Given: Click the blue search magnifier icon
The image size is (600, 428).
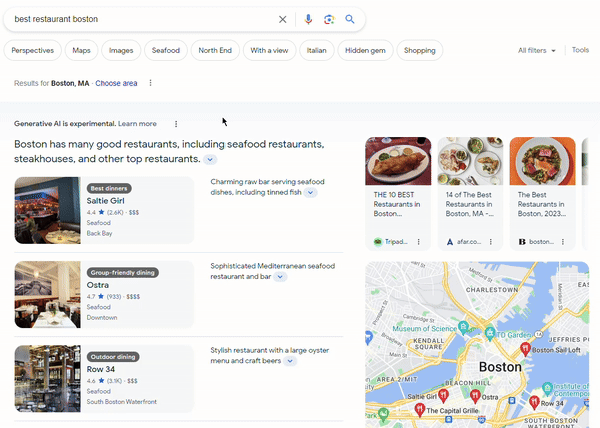Looking at the screenshot, I should click(x=350, y=19).
